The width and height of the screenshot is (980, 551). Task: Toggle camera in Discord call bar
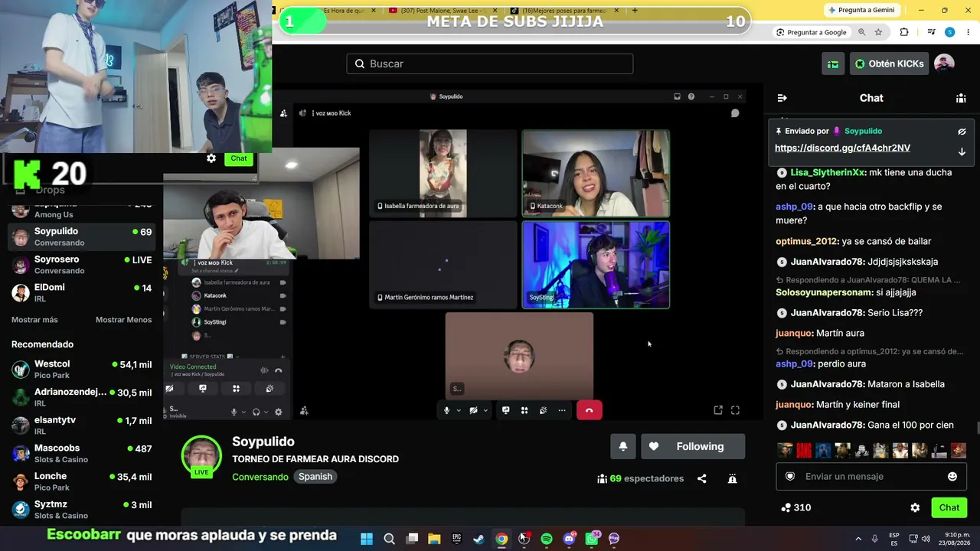474,410
